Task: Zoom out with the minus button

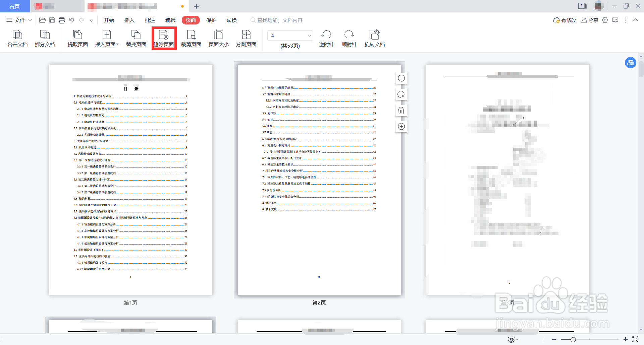Action: tap(554, 340)
